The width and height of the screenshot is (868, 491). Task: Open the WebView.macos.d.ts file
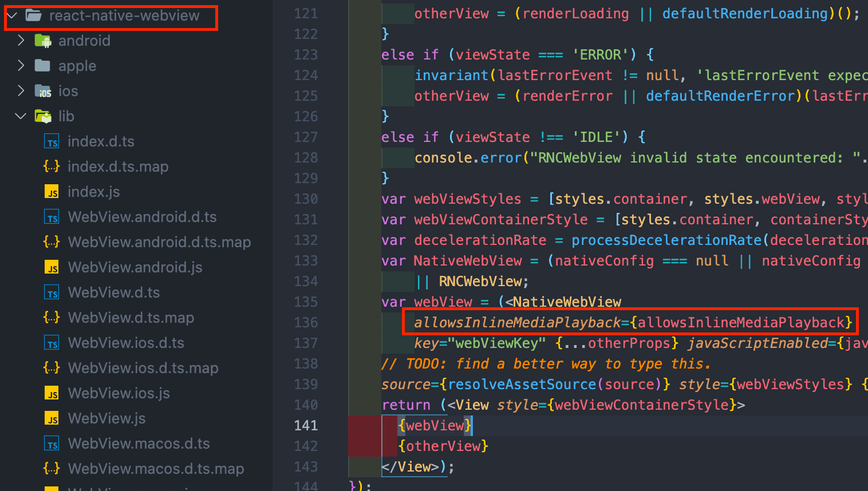(139, 444)
